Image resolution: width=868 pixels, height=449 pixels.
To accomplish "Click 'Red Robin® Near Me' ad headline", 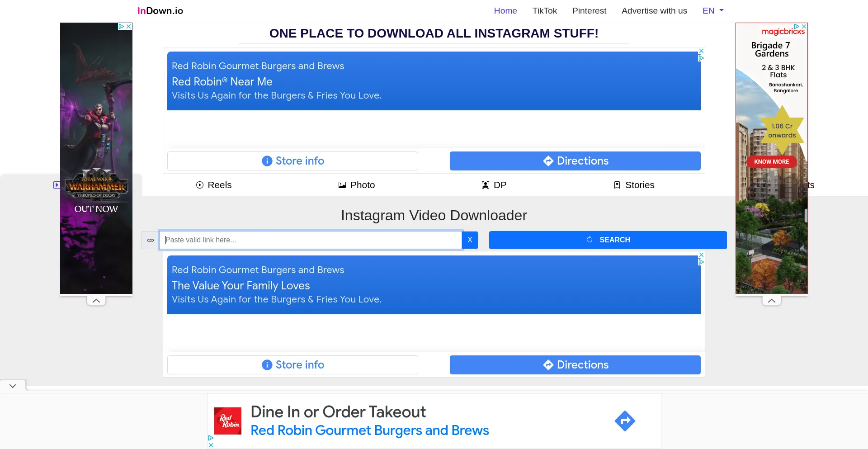I will [x=222, y=82].
